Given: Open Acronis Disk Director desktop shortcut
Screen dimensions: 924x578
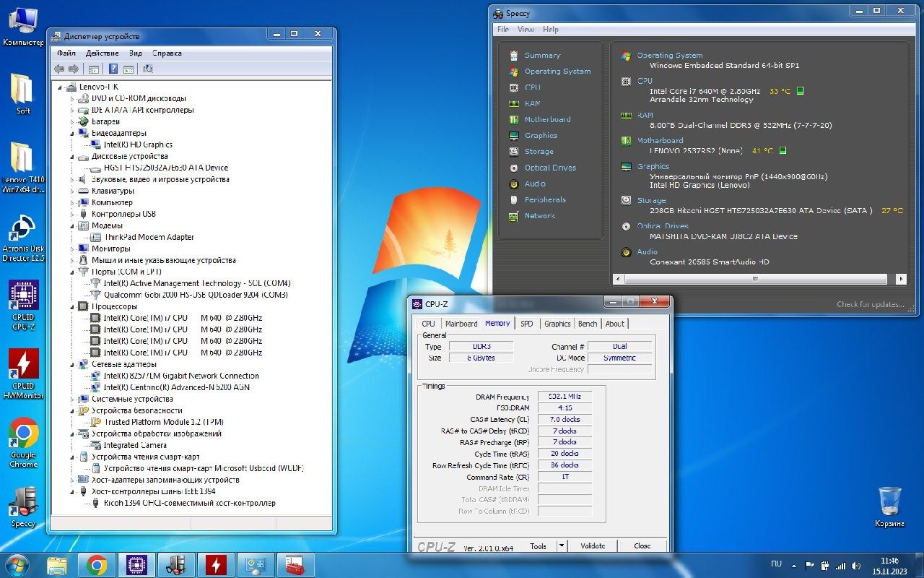Looking at the screenshot, I should pos(23,237).
